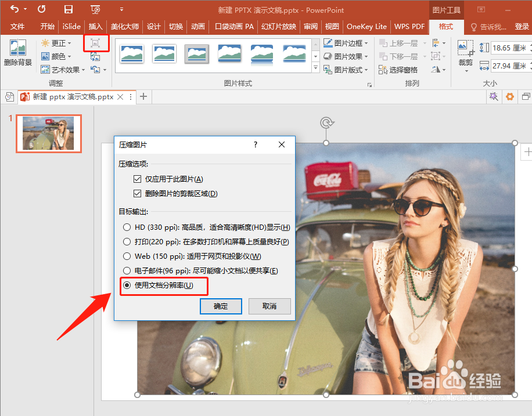Expand the picture styles gallery more arrow
Screen dimensions: 532x416
coord(316,68)
